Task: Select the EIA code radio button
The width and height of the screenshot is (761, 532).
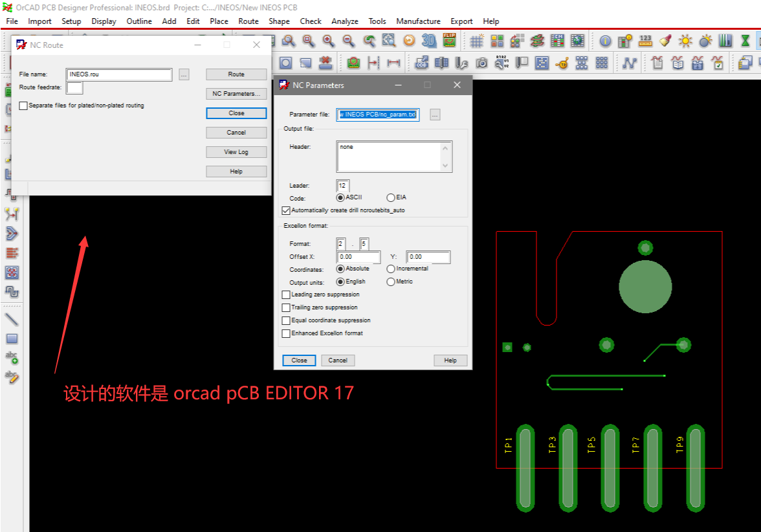Action: click(391, 197)
